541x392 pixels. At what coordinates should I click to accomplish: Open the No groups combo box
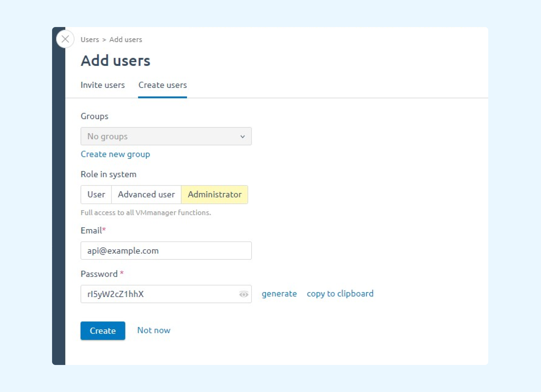point(166,136)
